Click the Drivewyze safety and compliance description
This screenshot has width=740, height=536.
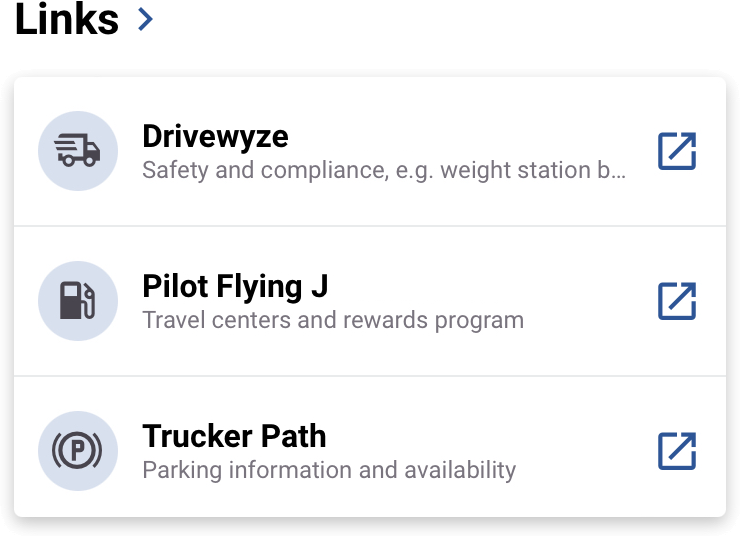click(300, 170)
